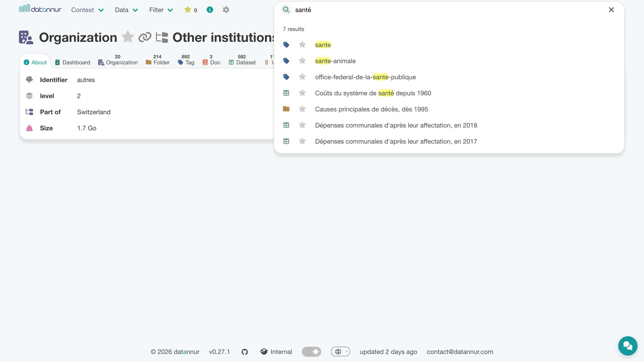The image size is (644, 362).
Task: Click the Switzerland parent link
Action: click(94, 112)
